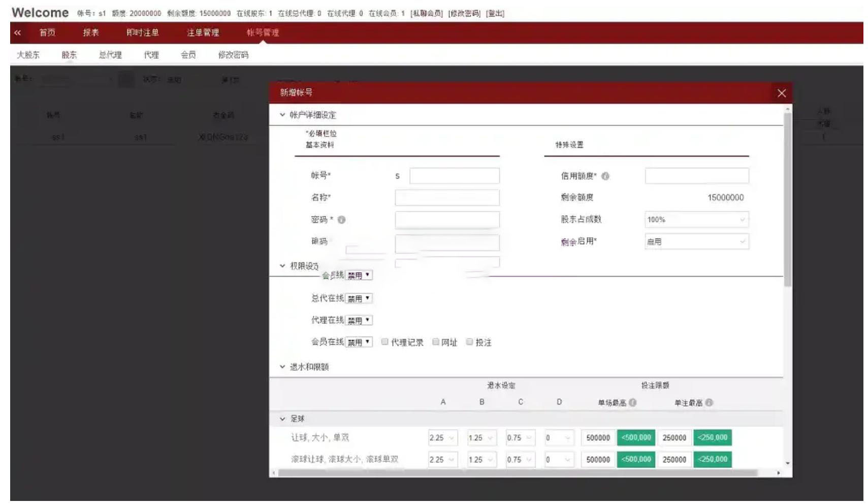
Task: Collapse the 足球 section chevron
Action: click(282, 419)
